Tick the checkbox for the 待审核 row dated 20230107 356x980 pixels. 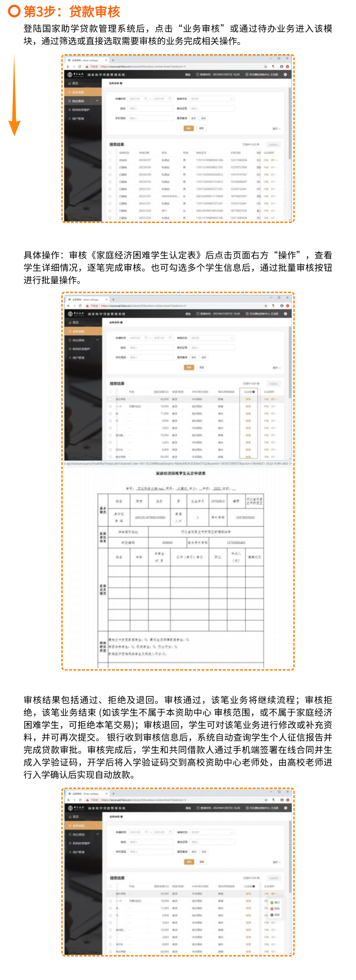(x=110, y=160)
